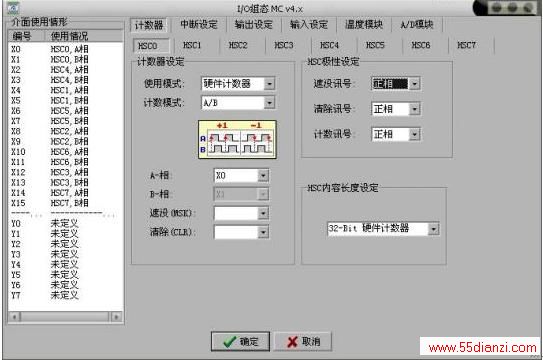Image resolution: width=543 pixels, height=360 pixels.
Task: Select the HSC7 counter tab
Action: [x=466, y=45]
